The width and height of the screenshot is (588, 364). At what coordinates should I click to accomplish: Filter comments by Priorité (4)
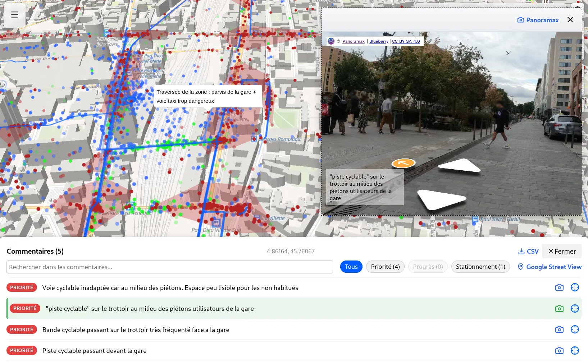385,267
